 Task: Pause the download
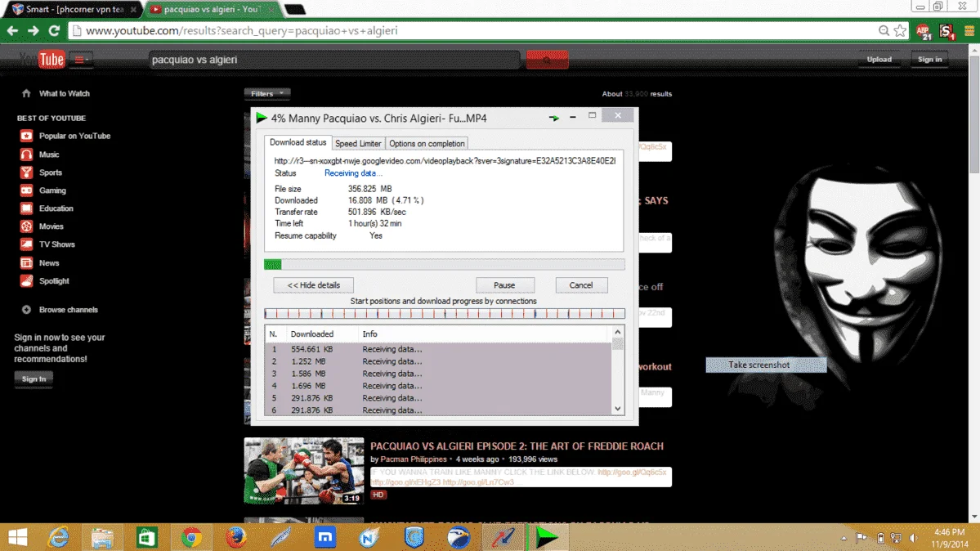(x=504, y=285)
